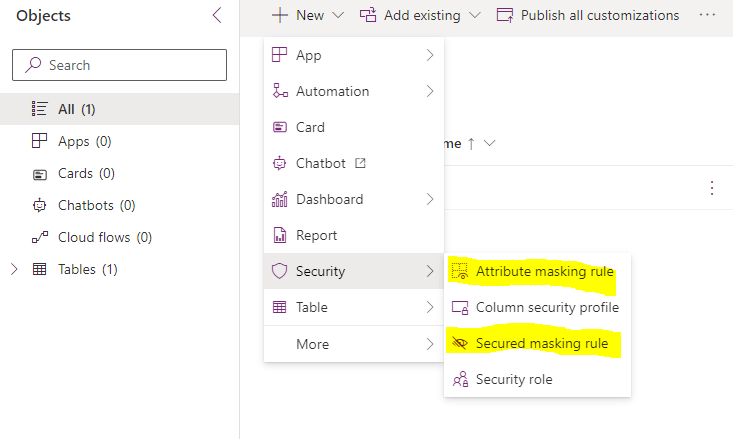
Task: Click the Chatbots icon in the sidebar
Action: 39,205
